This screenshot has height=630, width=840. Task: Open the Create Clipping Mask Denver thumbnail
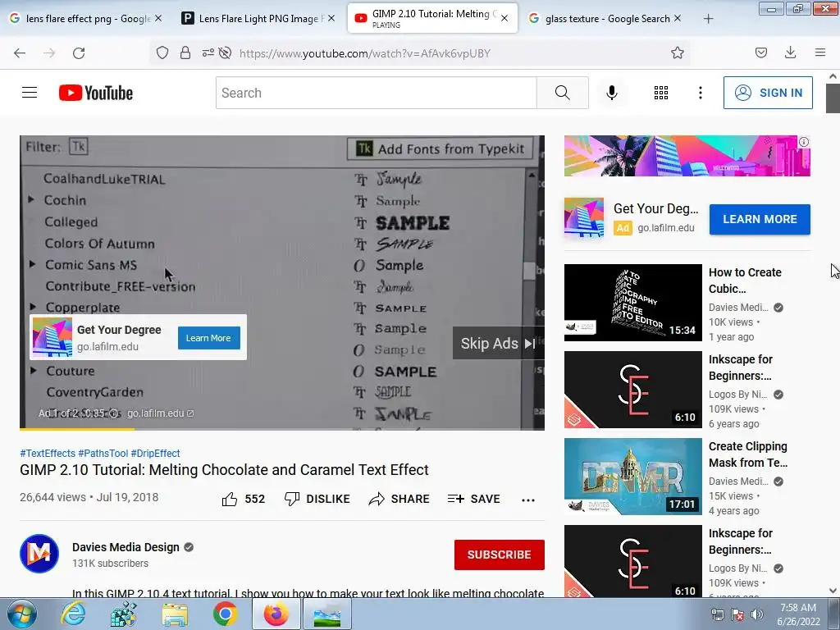click(632, 477)
